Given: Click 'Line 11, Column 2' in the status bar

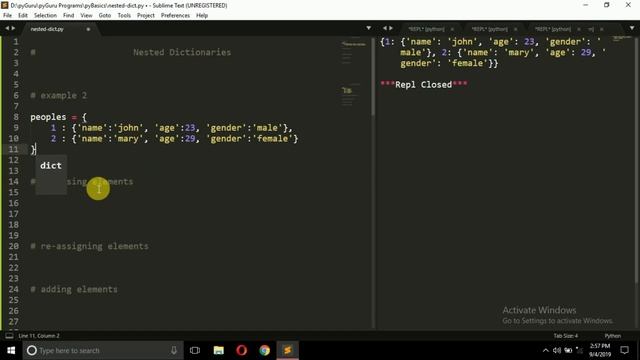Looking at the screenshot, I should click(x=39, y=336).
